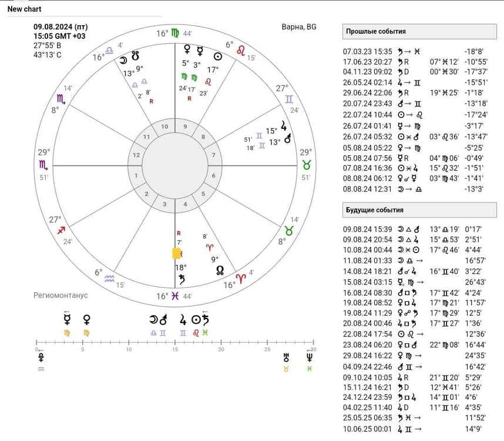Click the red Leo sign on the outer ring
The height and width of the screenshot is (441, 504).
point(241,50)
